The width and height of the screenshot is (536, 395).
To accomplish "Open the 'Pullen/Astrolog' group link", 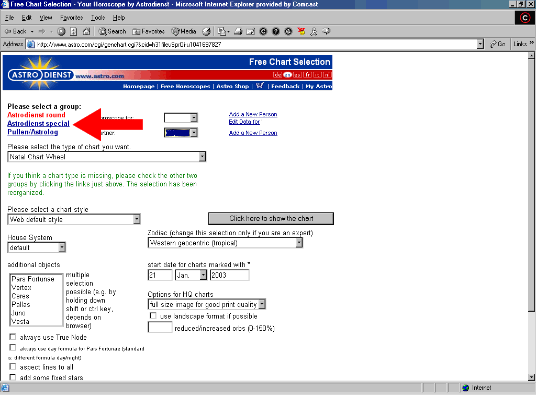I will click(33, 132).
